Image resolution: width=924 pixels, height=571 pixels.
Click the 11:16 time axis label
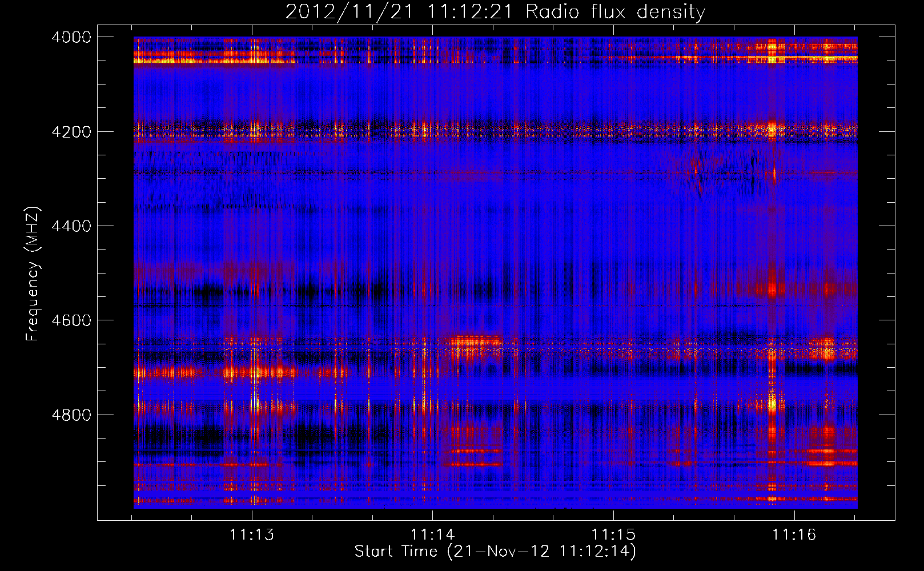(x=794, y=535)
